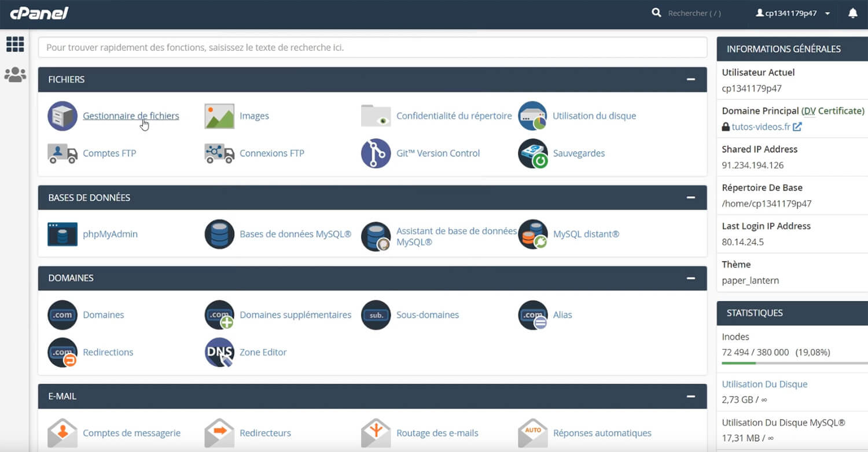Open the Comptes FTP truck icon
This screenshot has height=452, width=868.
[62, 153]
